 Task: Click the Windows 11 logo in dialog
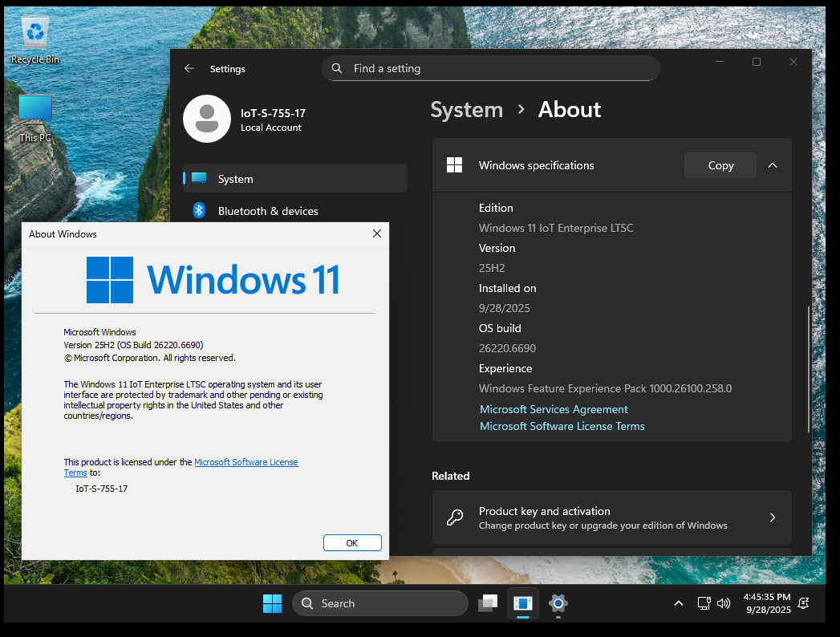(x=213, y=280)
